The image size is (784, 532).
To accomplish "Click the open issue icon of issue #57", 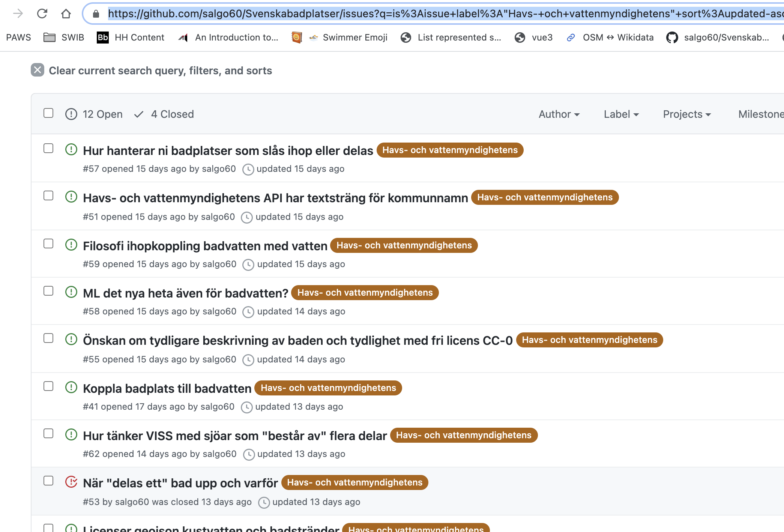I will click(x=71, y=150).
